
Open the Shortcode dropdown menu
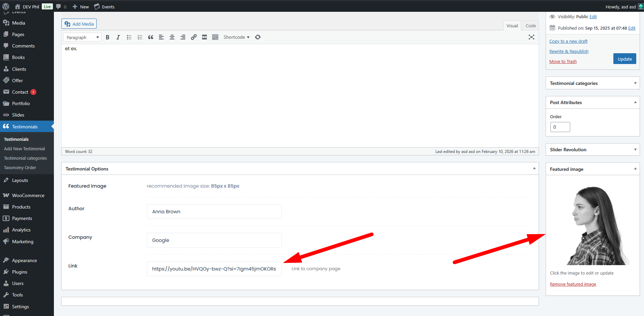(236, 37)
